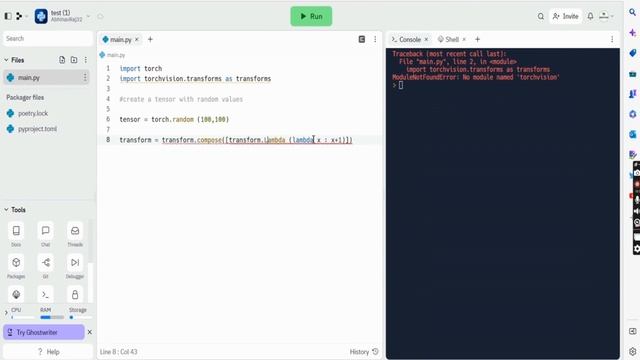Open the lock-shaped Secrets tool
The height and width of the screenshot is (360, 640).
click(75, 294)
